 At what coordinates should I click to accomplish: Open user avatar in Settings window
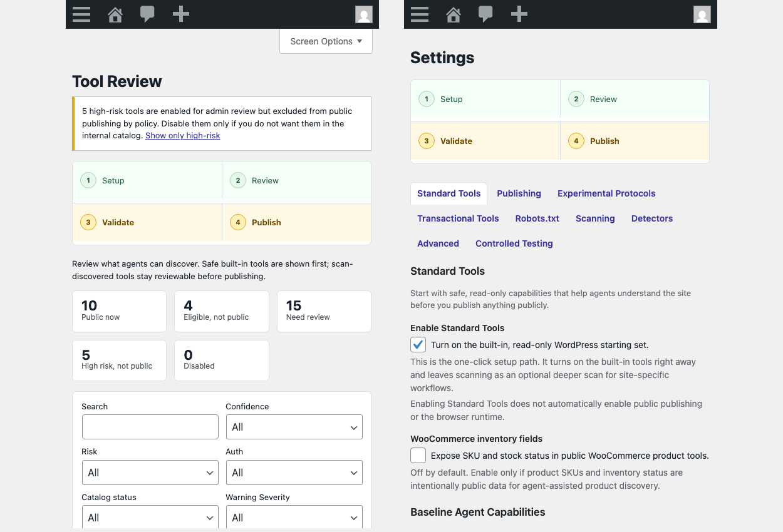pos(702,14)
